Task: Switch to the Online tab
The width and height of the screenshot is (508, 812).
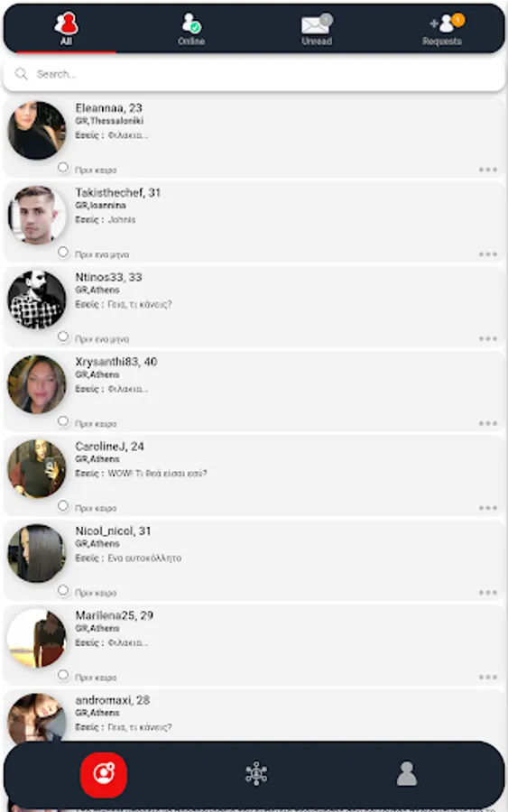Action: coord(191,29)
